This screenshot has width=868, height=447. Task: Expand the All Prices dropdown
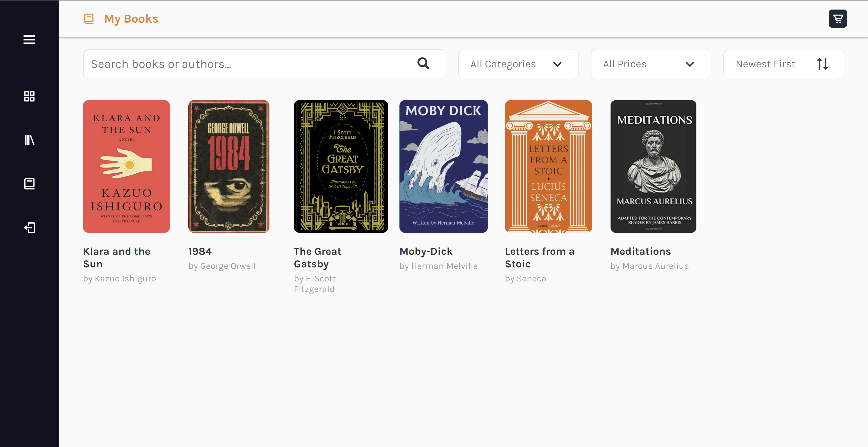click(651, 64)
